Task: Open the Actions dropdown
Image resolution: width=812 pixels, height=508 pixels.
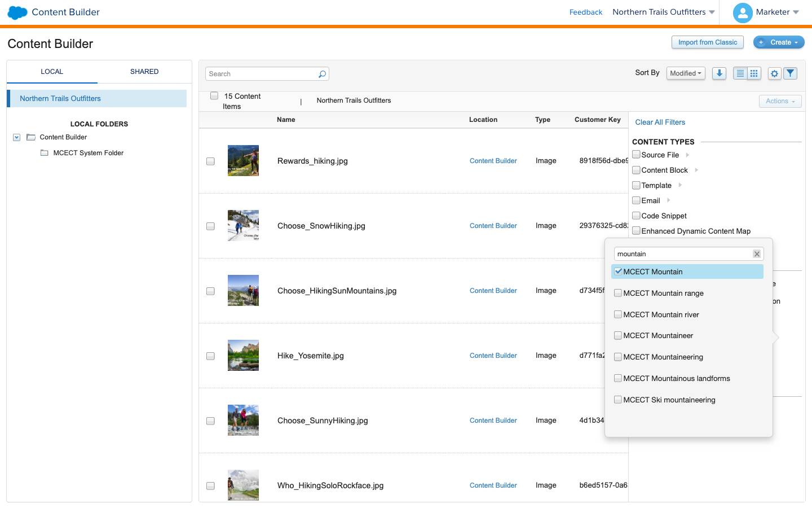Action: [780, 101]
